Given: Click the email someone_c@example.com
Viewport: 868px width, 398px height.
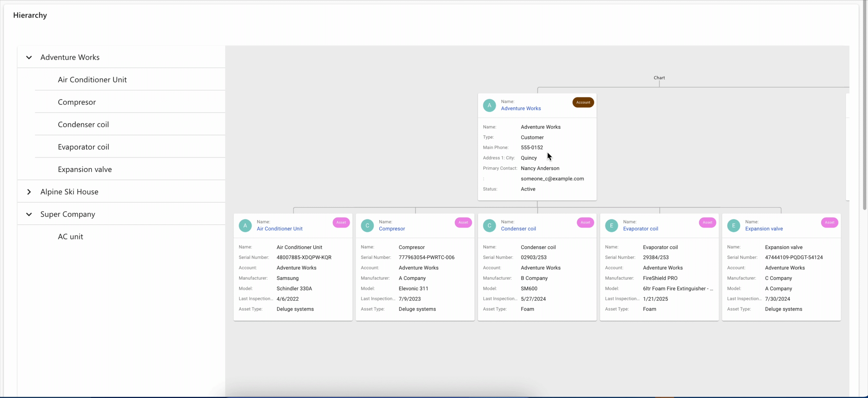Looking at the screenshot, I should (552, 179).
